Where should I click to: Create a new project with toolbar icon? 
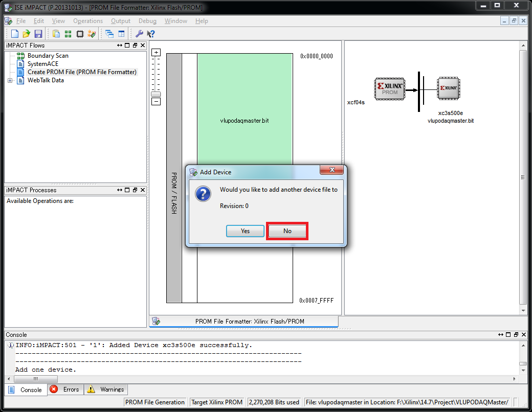[15, 34]
